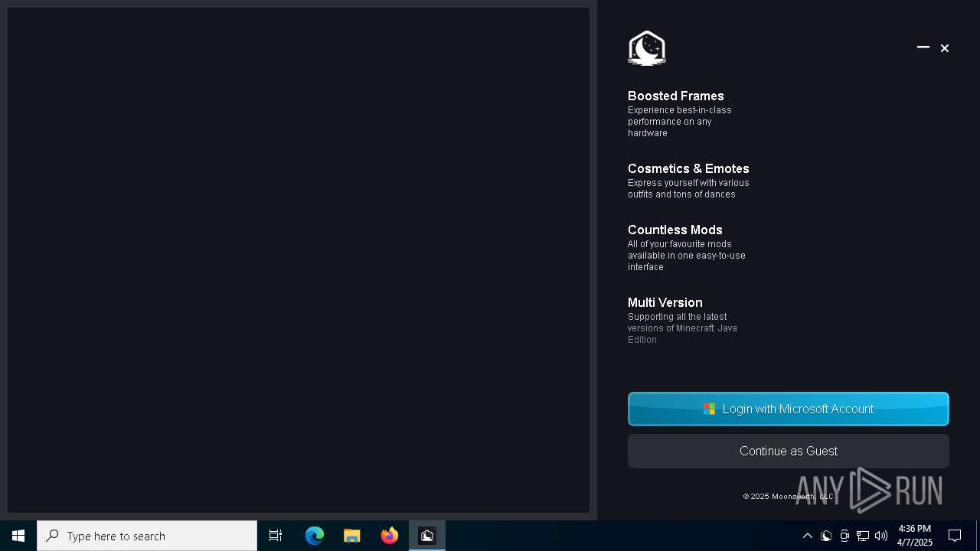The width and height of the screenshot is (980, 551).
Task: Focus the taskbar search box
Action: point(147,536)
